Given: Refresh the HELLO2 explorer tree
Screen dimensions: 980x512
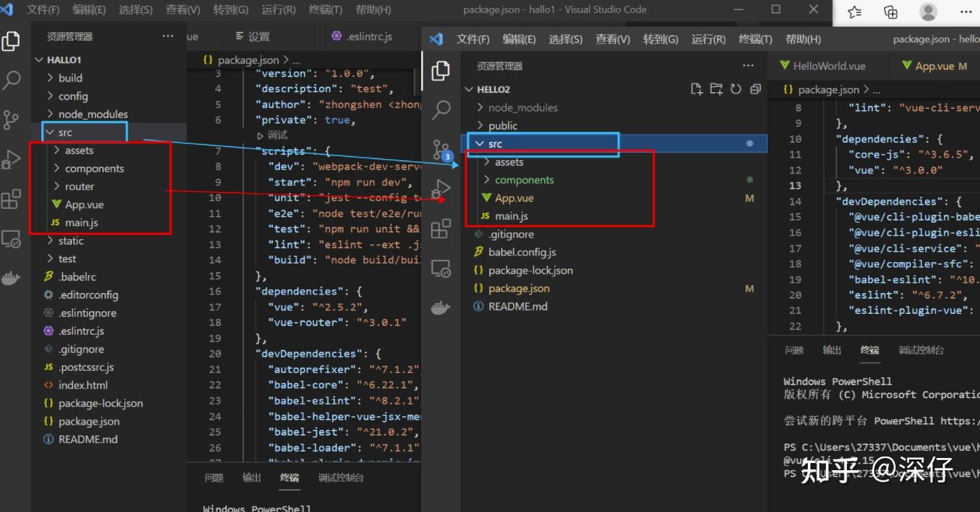Looking at the screenshot, I should pos(735,89).
